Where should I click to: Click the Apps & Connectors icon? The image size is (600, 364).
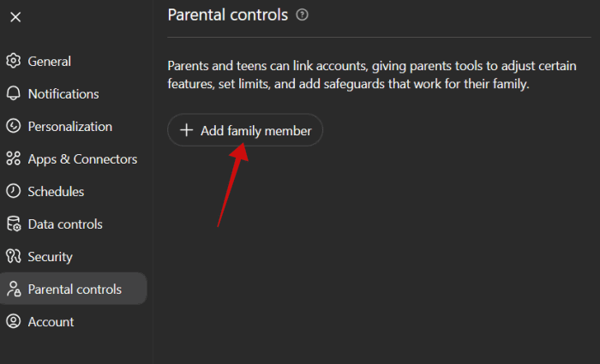(13, 158)
